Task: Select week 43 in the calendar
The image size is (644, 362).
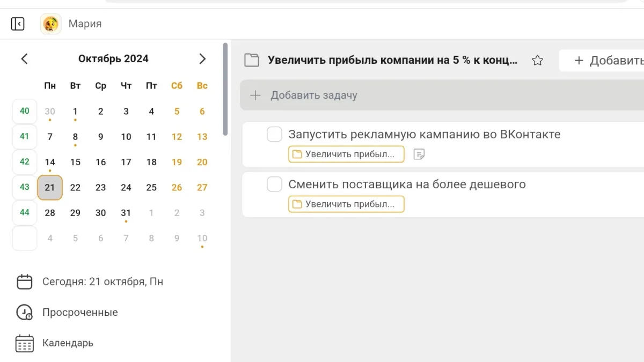Action: tap(25, 187)
